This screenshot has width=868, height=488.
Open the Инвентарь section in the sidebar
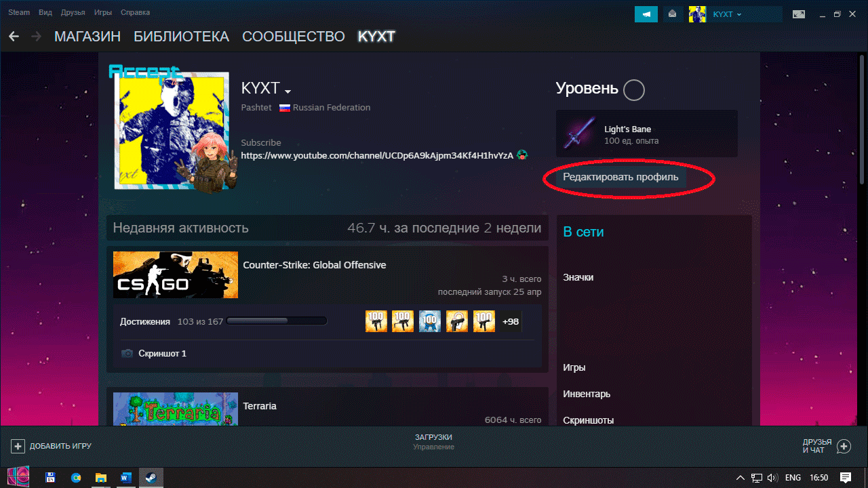coord(586,394)
